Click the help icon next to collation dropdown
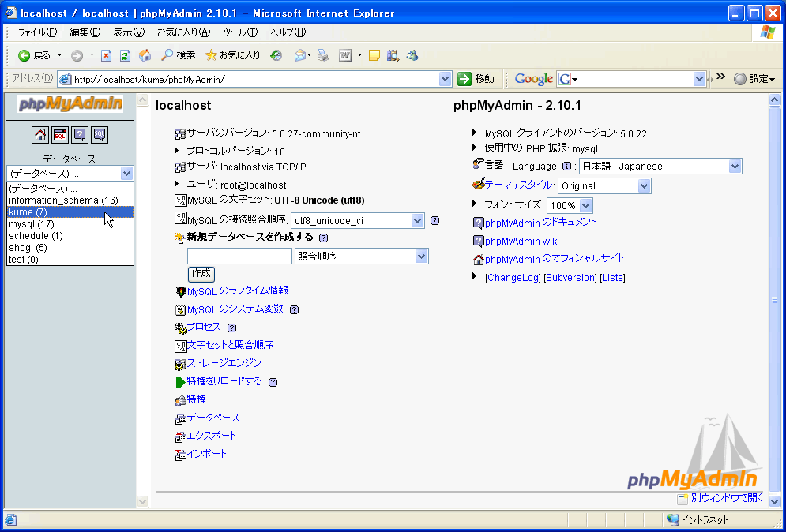786x532 pixels. point(435,220)
